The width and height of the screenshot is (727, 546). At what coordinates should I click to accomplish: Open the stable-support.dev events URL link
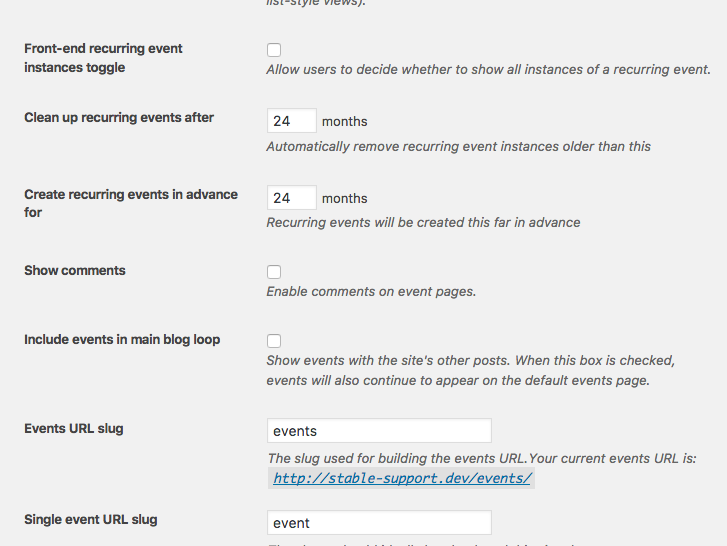pos(402,478)
